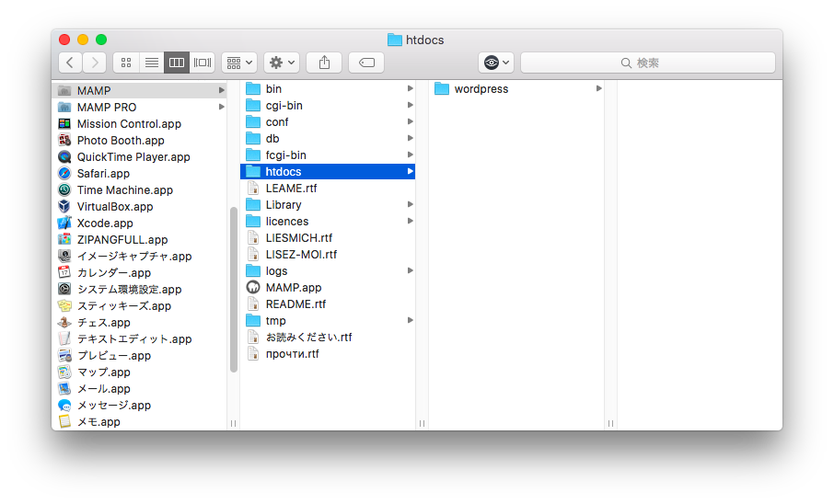Image resolution: width=834 pixels, height=504 pixels.
Task: Switch to Cover Flow view
Action: coord(203,63)
